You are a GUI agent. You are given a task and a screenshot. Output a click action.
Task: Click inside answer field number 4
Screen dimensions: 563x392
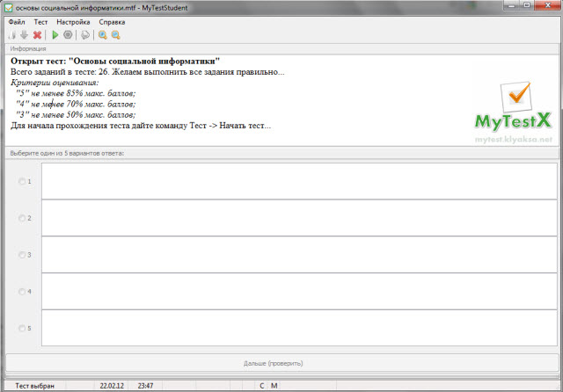(x=299, y=291)
